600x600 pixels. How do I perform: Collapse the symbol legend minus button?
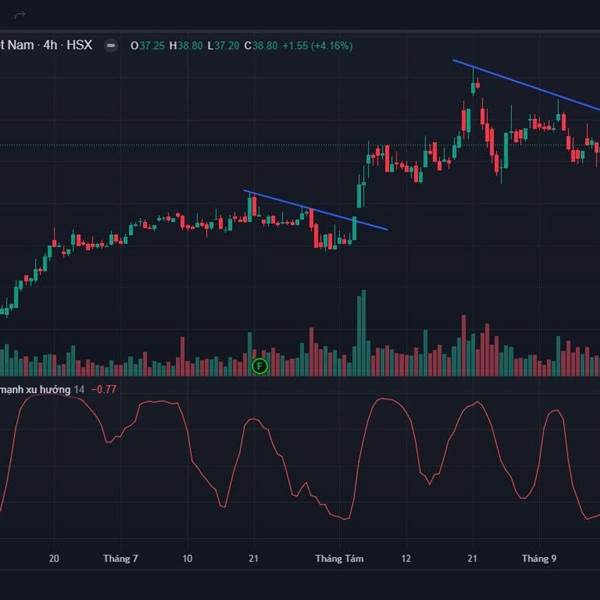pos(111,46)
